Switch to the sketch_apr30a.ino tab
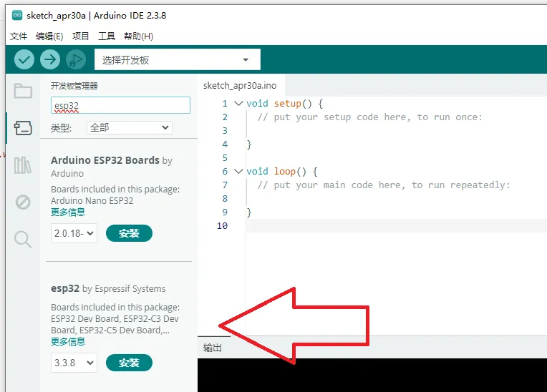 click(x=240, y=85)
